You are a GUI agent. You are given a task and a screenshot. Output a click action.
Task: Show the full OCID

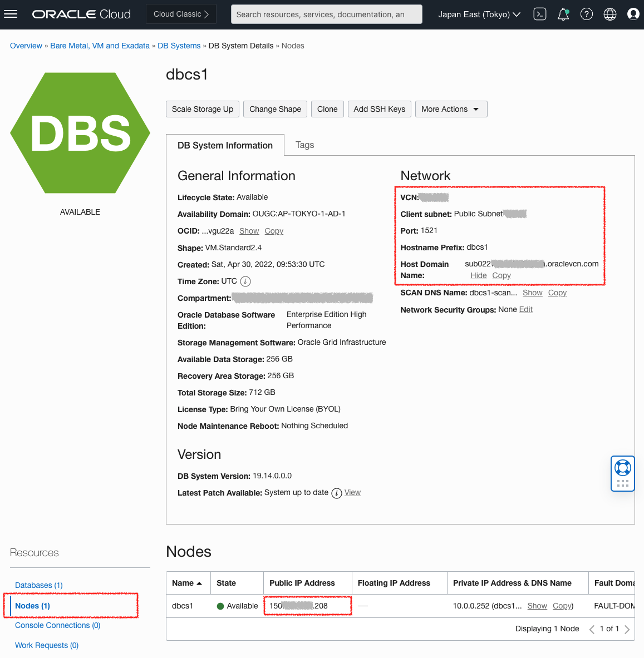tap(249, 231)
